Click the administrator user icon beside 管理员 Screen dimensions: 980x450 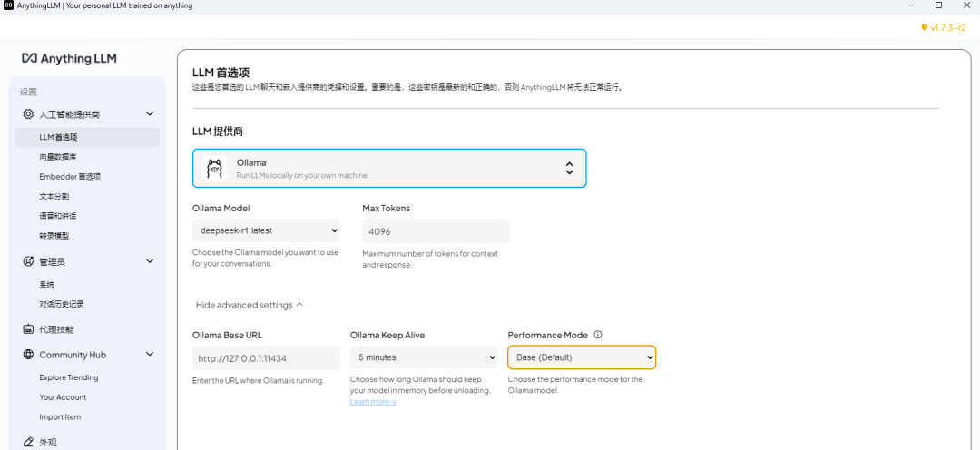click(x=28, y=261)
